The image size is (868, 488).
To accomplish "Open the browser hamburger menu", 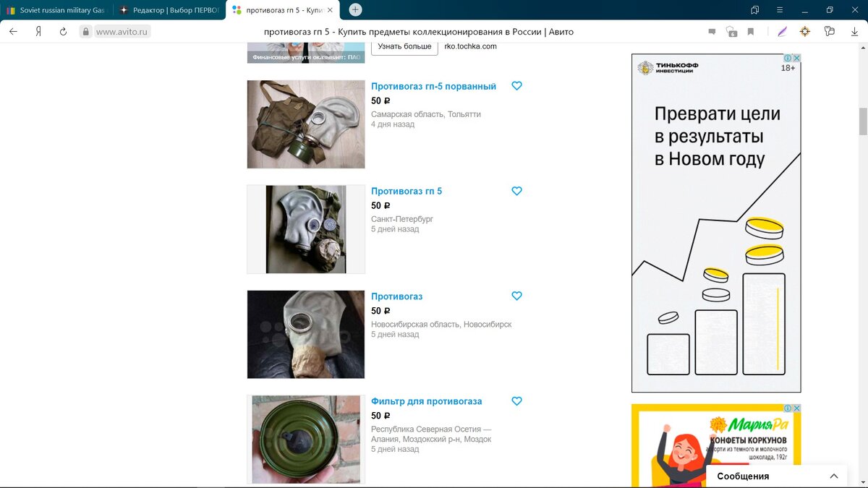I will pos(780,10).
